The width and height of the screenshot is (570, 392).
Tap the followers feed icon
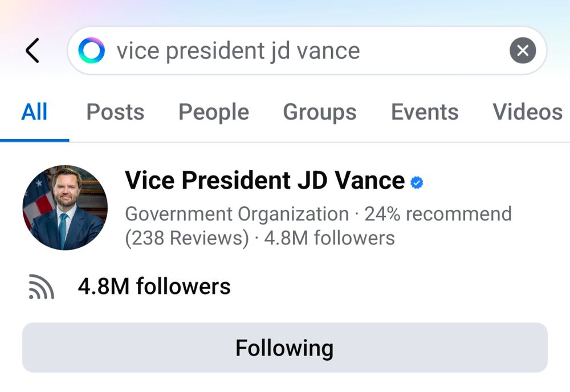pyautogui.click(x=41, y=287)
